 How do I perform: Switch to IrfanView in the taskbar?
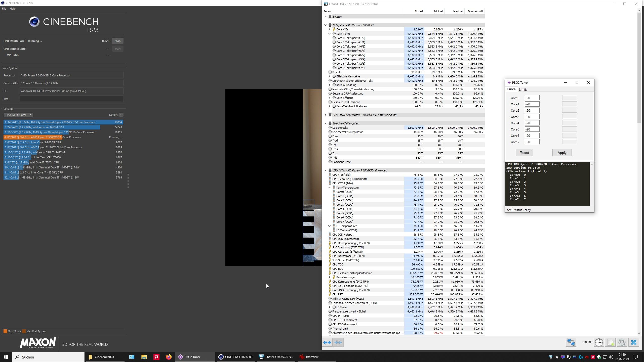[x=316, y=357]
